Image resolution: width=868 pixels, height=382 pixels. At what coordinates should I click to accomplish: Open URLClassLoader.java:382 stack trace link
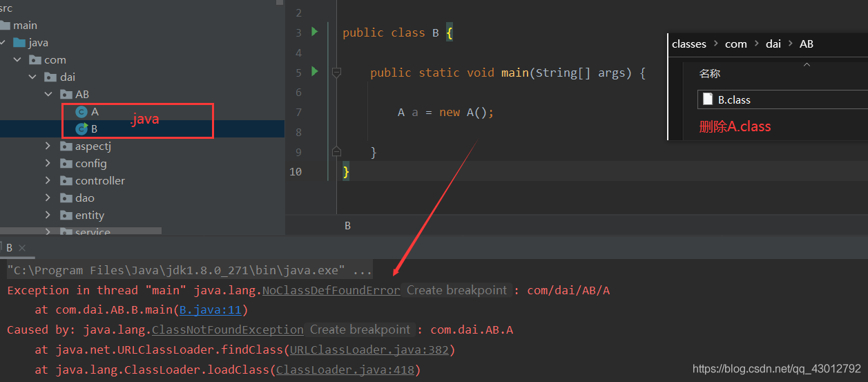coord(369,350)
